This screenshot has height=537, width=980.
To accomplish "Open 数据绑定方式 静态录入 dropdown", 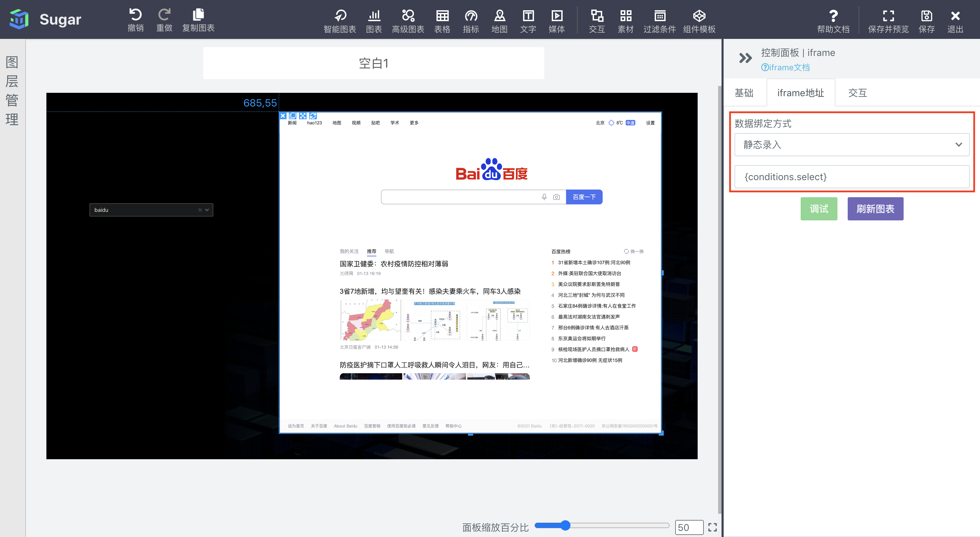I will pos(851,145).
